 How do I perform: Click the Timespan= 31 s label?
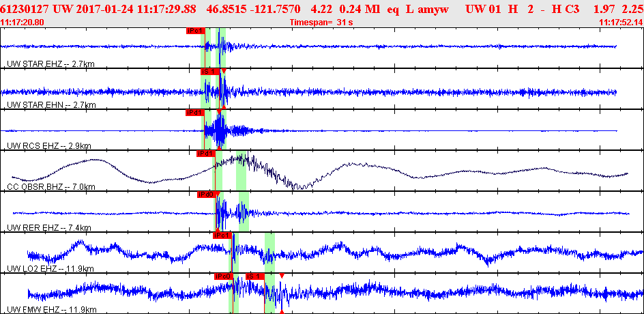click(x=321, y=23)
